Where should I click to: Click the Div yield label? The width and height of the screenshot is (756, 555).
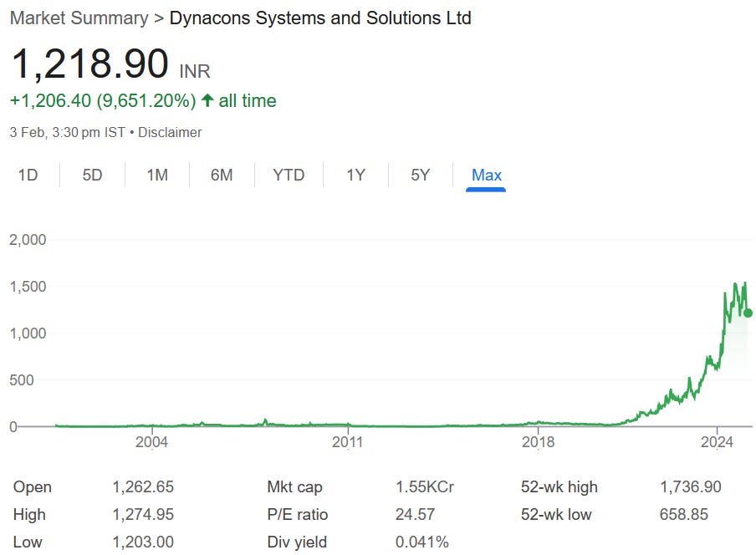297,542
